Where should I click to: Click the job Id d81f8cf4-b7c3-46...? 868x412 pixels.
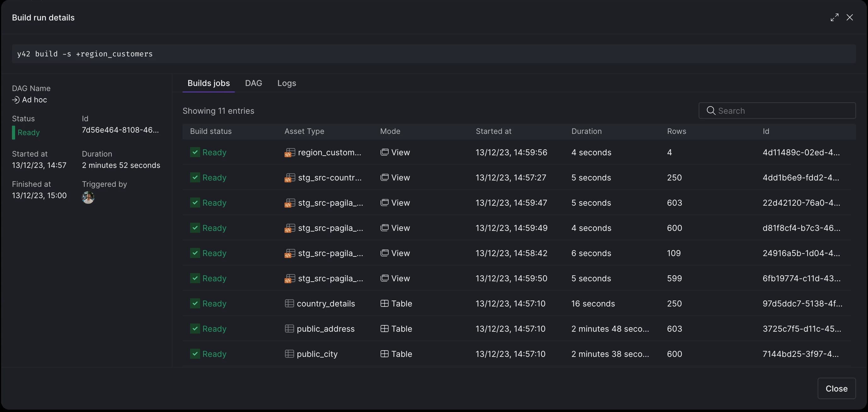[801, 228]
